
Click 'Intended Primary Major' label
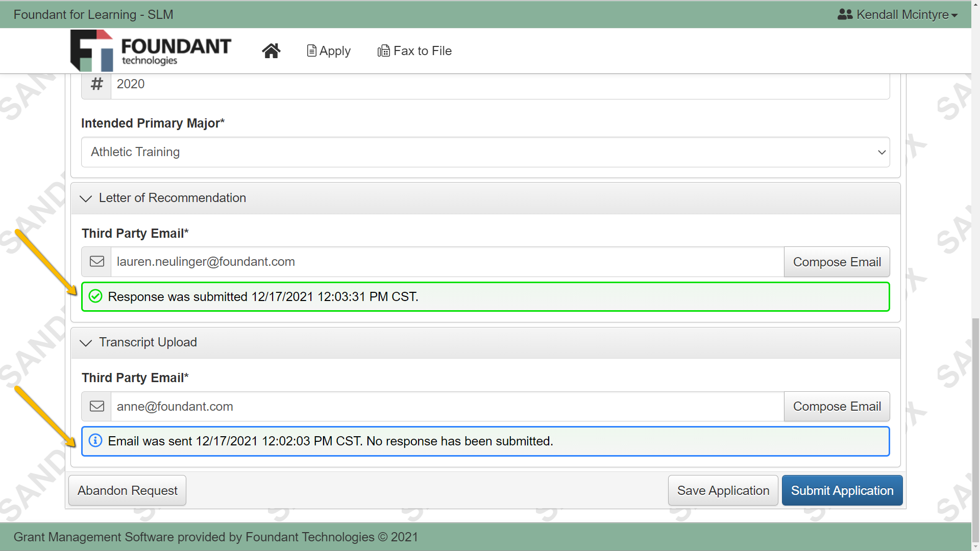point(153,123)
